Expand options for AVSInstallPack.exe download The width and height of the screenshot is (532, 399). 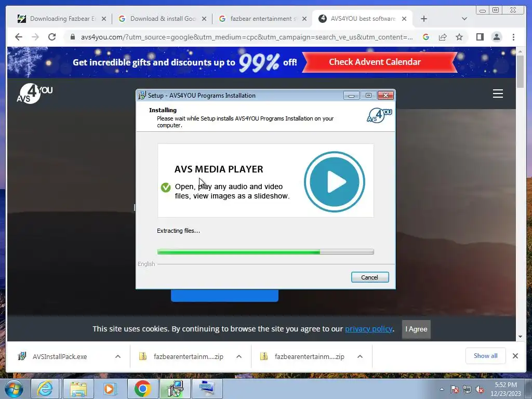[118, 356]
